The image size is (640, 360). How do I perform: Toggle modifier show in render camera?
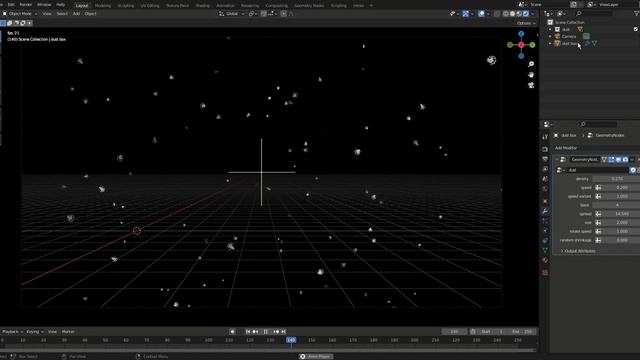(x=625, y=160)
